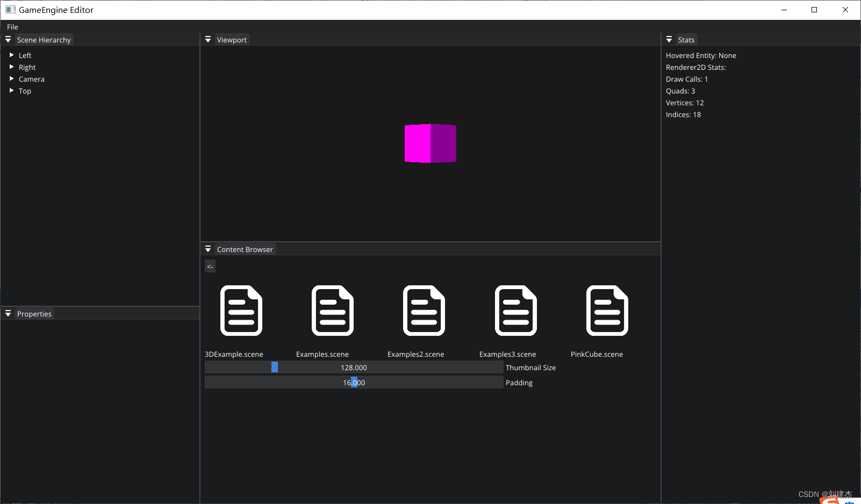
Task: Click the magenta cube in the viewport
Action: point(430,143)
